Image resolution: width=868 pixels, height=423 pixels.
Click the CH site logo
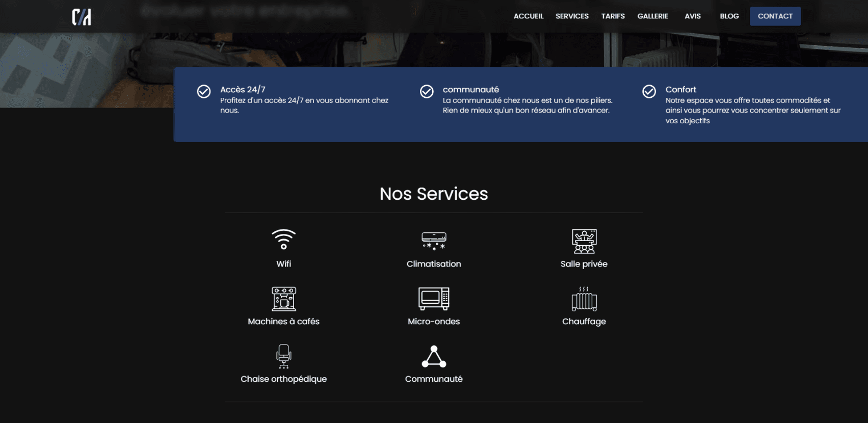[82, 17]
